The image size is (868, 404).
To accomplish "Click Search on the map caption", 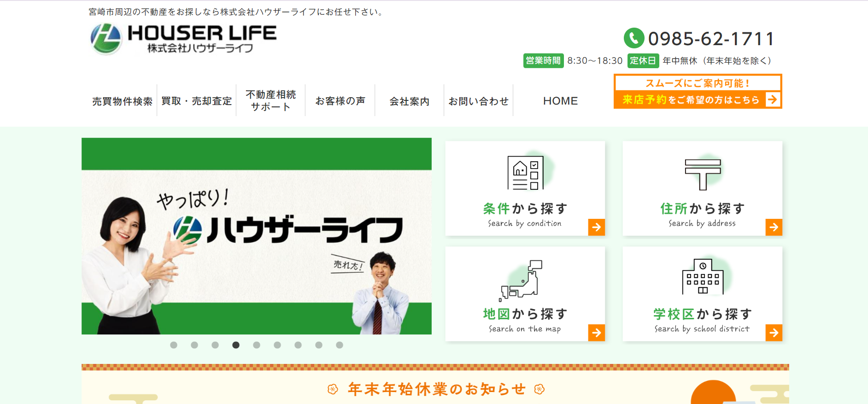I will tap(525, 329).
